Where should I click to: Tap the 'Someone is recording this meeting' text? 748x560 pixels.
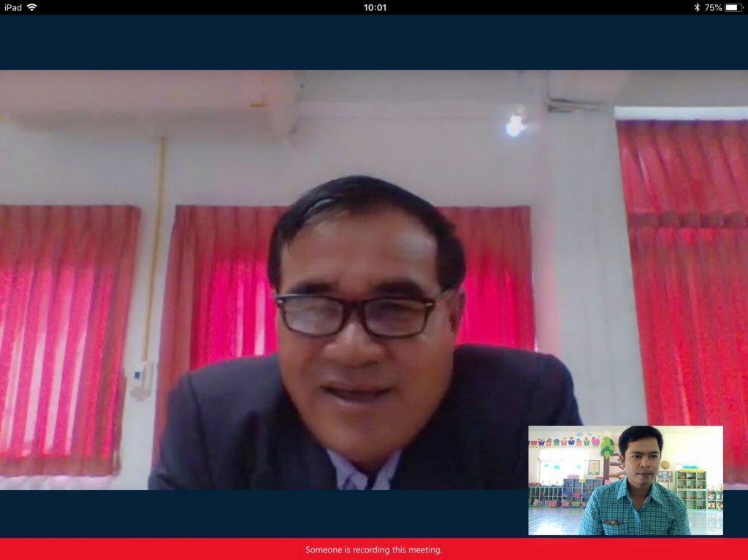373,550
